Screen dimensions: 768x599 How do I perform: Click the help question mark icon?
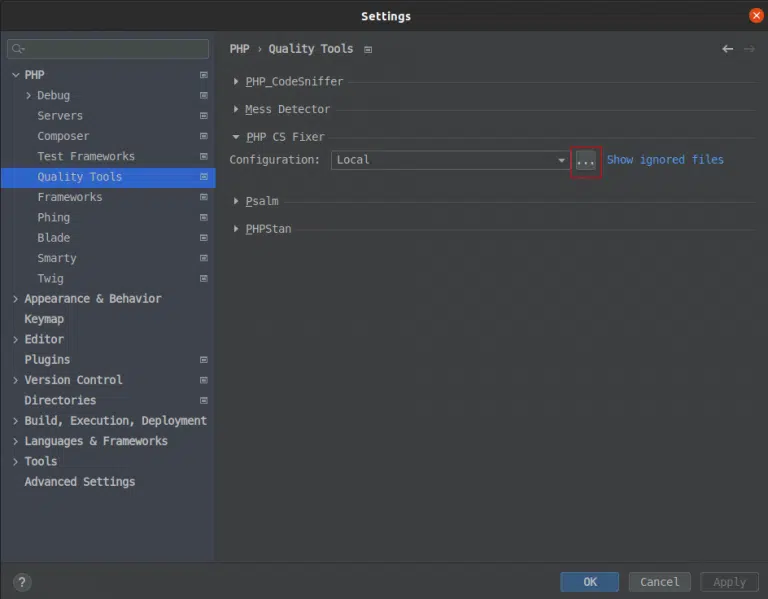click(x=22, y=582)
